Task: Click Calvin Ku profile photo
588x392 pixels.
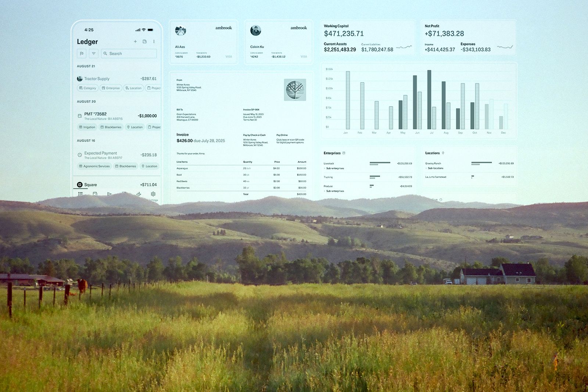Action: click(256, 30)
